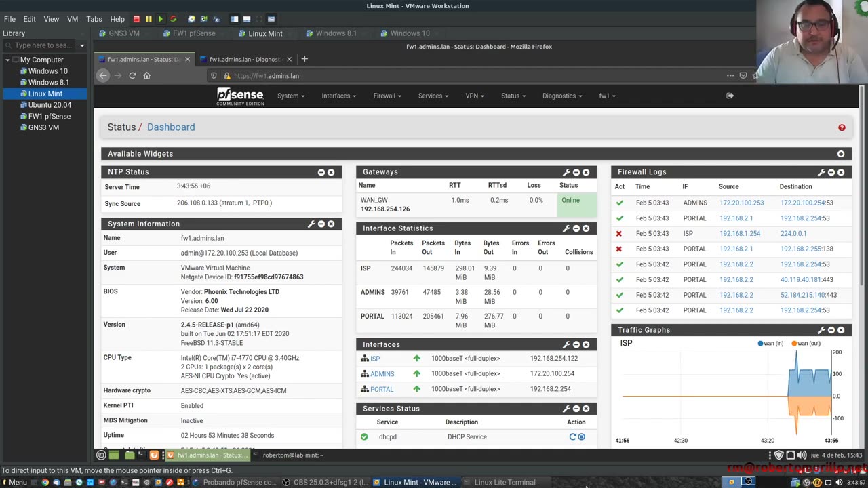Click the pfSense logo

click(x=240, y=96)
